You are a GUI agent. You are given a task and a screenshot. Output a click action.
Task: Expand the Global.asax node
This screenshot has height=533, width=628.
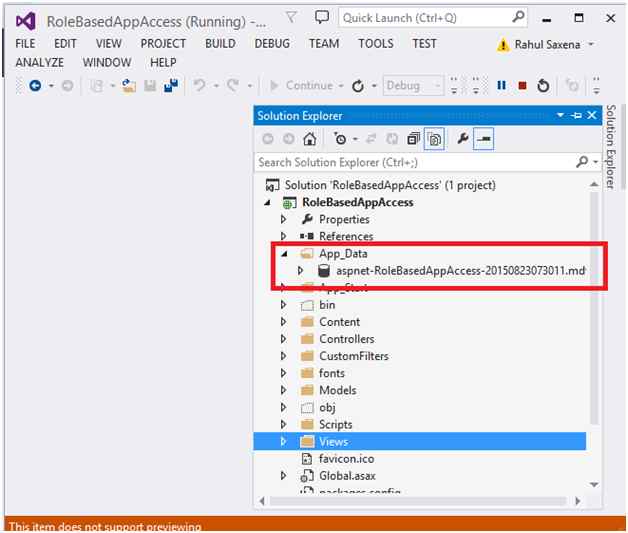click(x=283, y=476)
